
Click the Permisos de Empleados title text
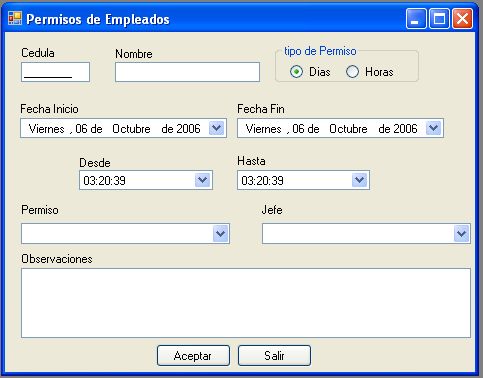98,19
